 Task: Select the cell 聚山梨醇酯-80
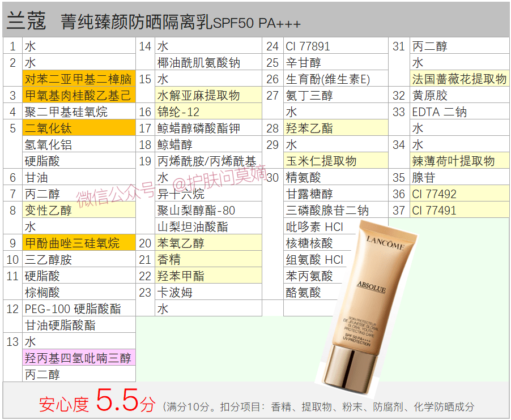[x=208, y=210]
